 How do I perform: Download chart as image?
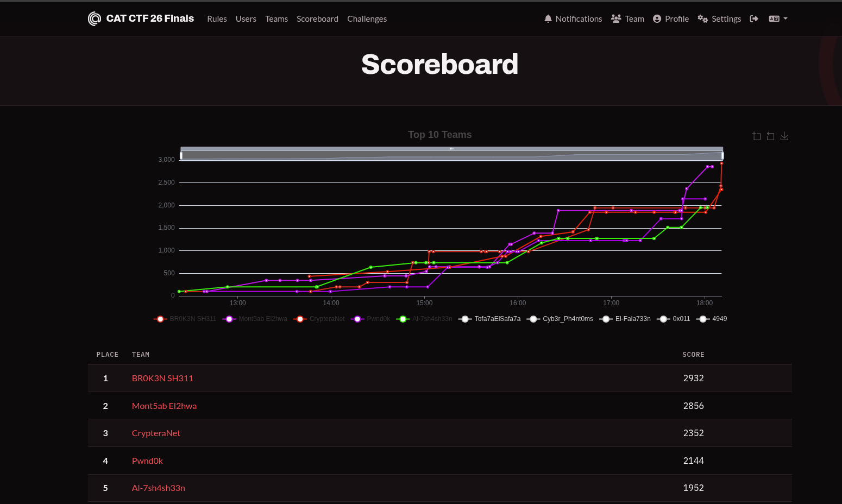coord(784,136)
